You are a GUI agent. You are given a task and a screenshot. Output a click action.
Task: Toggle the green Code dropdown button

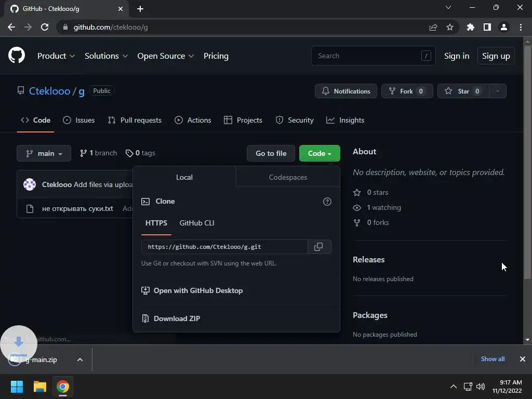320,153
